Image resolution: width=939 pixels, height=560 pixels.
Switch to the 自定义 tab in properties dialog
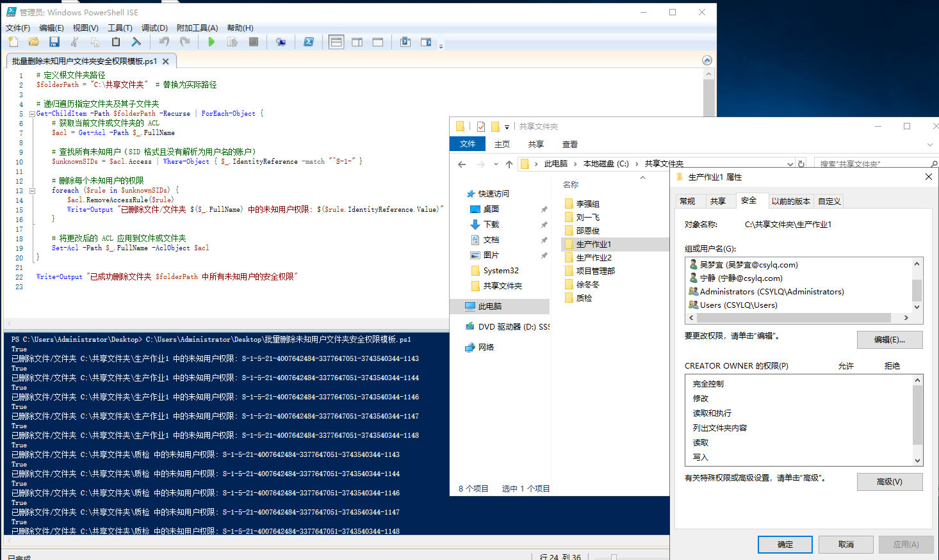click(829, 201)
